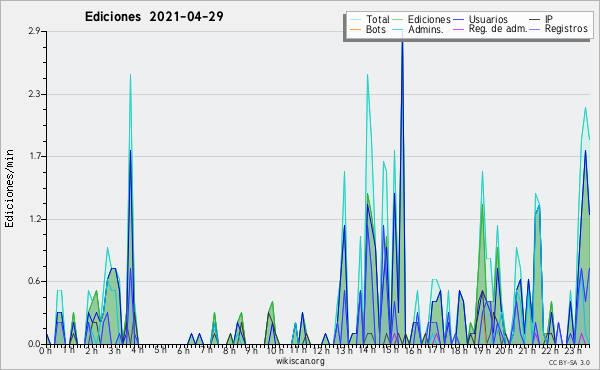Click the orange Bots line swatch
The width and height of the screenshot is (600, 370).
[x=355, y=29]
